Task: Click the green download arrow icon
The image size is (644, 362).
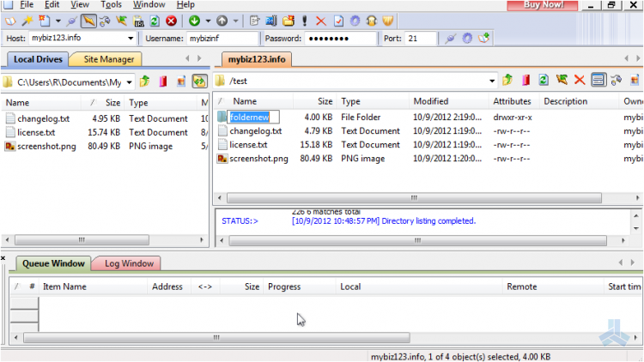Action: pos(194,21)
